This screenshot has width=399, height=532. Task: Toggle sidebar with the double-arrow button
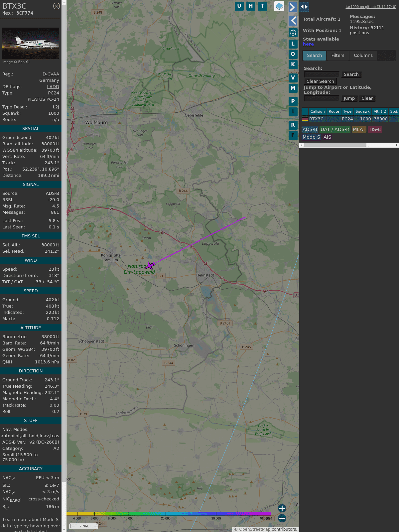(x=304, y=7)
